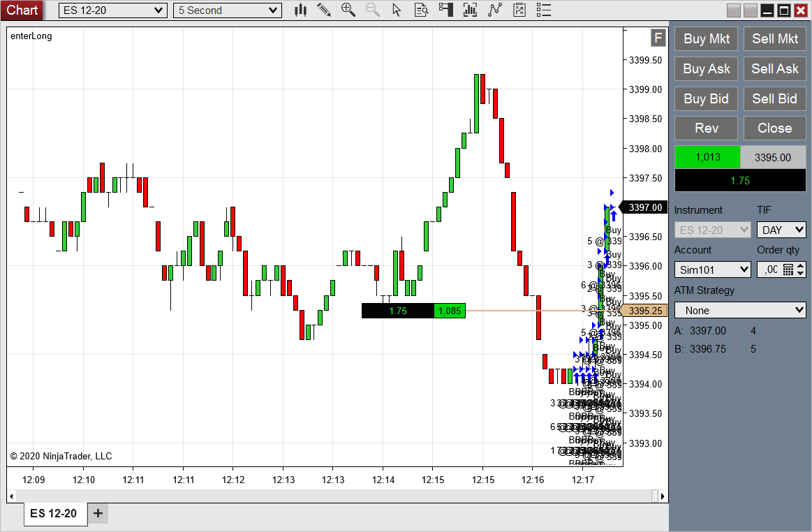Click the enterLong strategy label
The image size is (812, 532).
pyautogui.click(x=31, y=36)
